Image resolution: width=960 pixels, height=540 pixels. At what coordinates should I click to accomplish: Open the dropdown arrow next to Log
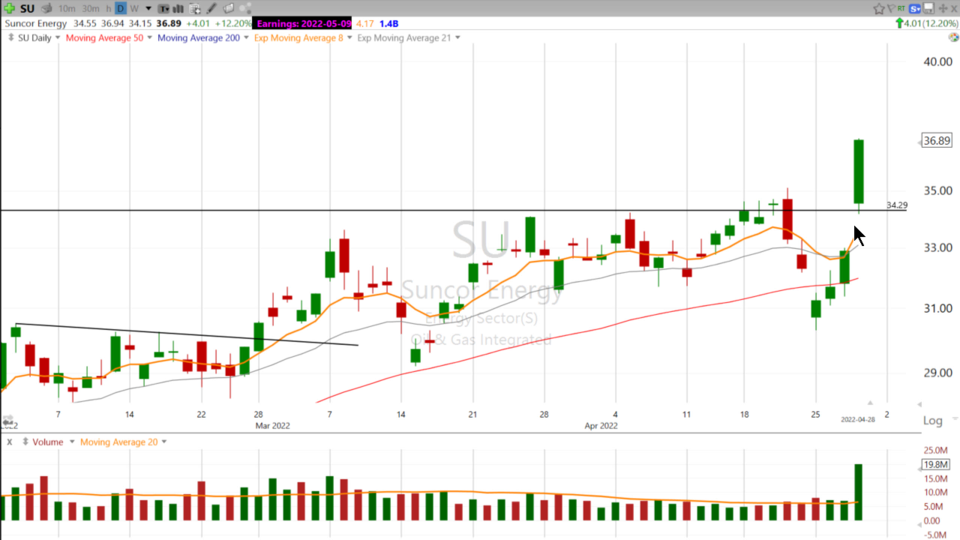[954, 419]
